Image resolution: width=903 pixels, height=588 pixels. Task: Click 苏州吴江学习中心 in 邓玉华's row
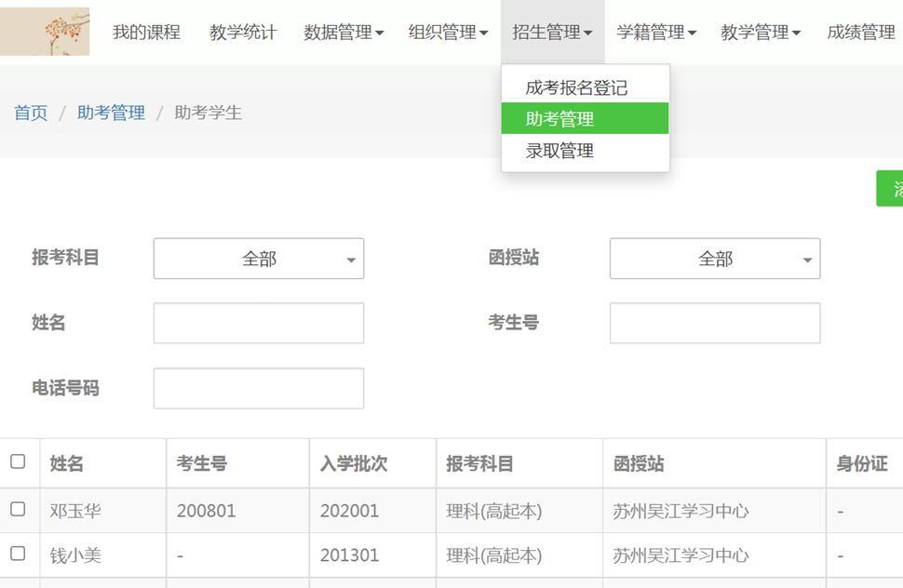point(681,511)
